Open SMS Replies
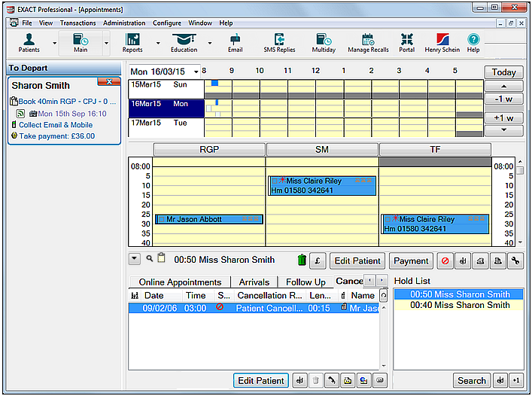This screenshot has height=396, width=532. click(279, 43)
